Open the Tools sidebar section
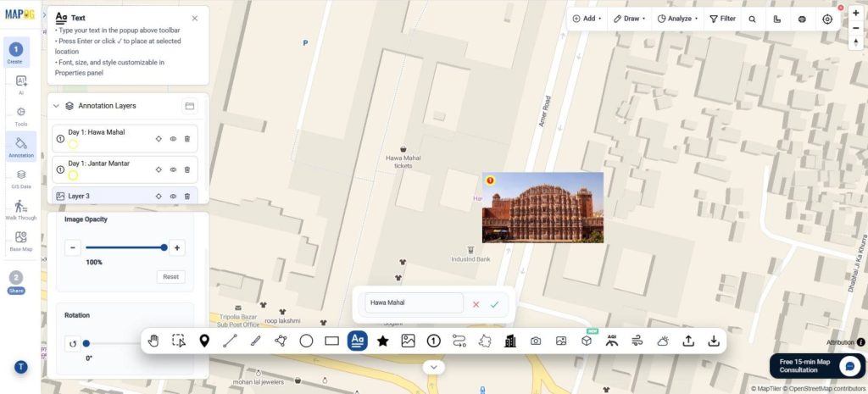Viewport: 868px width, 394px height. (21, 115)
